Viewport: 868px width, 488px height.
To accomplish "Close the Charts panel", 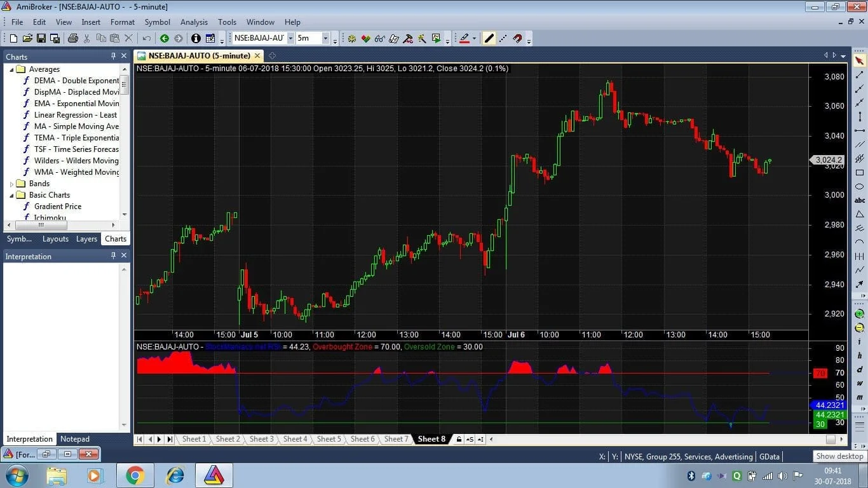I will [125, 56].
